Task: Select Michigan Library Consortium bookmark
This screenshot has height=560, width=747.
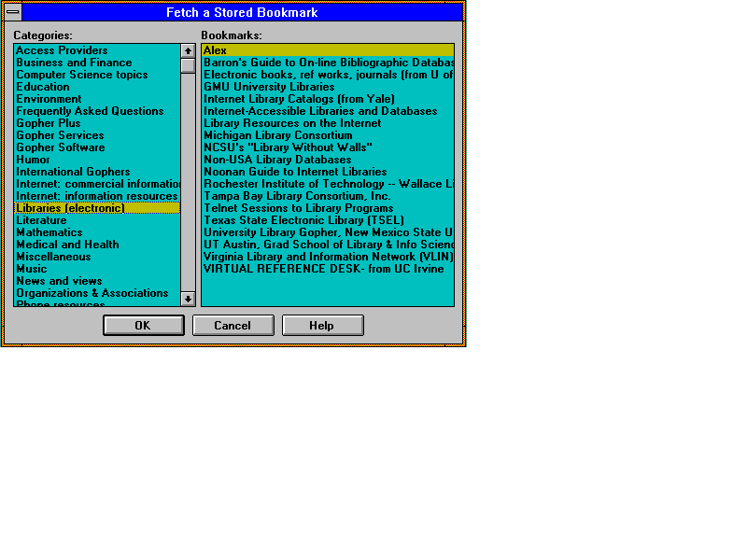Action: 328,135
